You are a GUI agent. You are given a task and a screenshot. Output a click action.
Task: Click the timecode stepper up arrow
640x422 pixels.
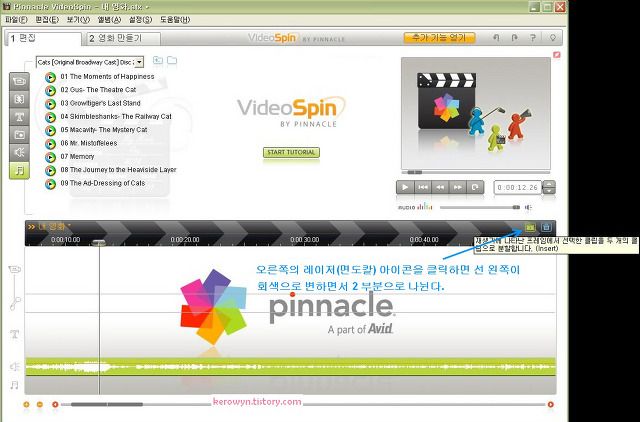[550, 184]
